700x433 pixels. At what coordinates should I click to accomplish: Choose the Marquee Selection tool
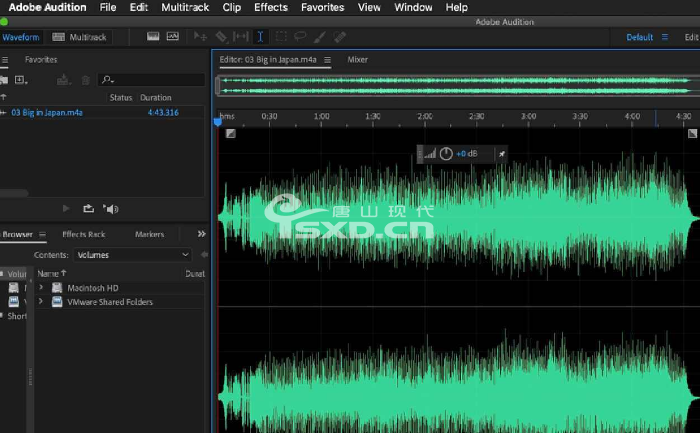281,37
